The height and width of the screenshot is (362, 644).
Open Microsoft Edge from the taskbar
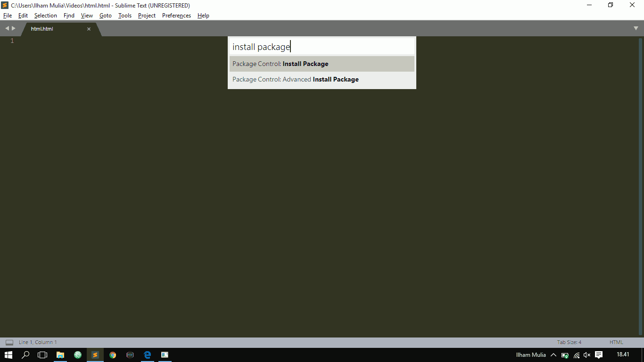tap(148, 355)
